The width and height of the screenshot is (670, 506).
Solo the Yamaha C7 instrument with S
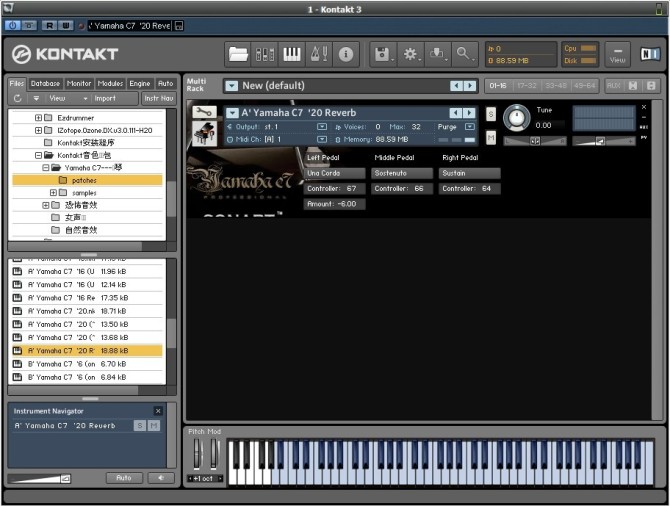click(x=491, y=114)
